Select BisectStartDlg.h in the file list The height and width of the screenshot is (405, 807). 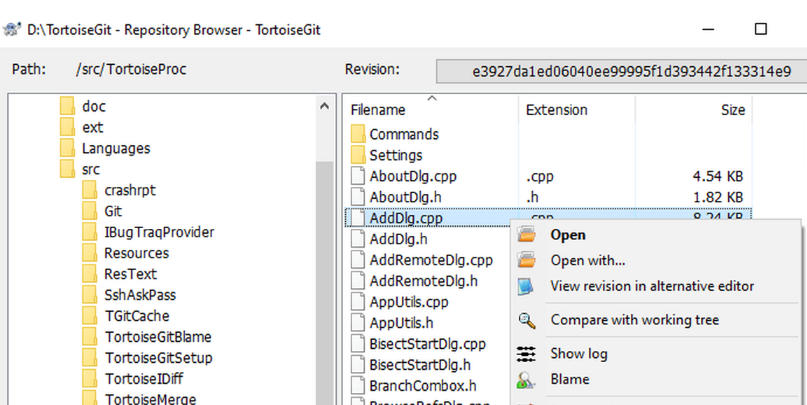[x=420, y=365]
